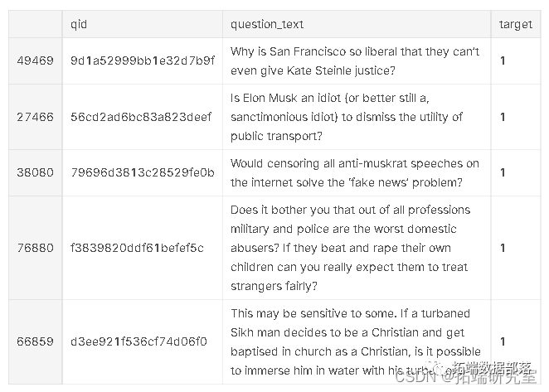
Task: Click qid d3ee921f536cf74d06f0 cell
Action: 138,341
